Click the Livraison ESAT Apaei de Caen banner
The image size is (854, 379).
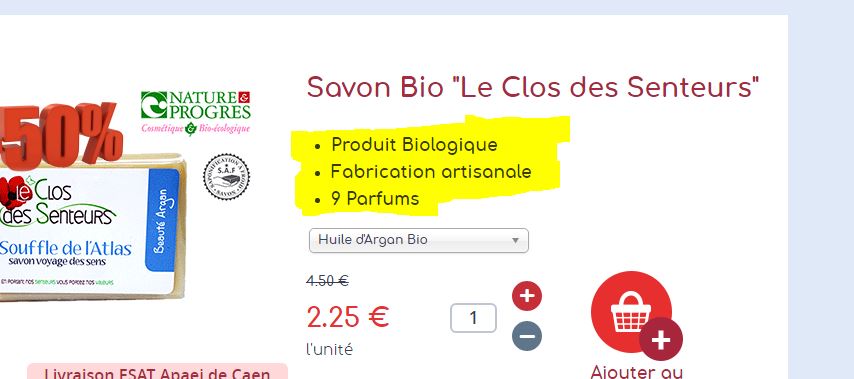157,371
